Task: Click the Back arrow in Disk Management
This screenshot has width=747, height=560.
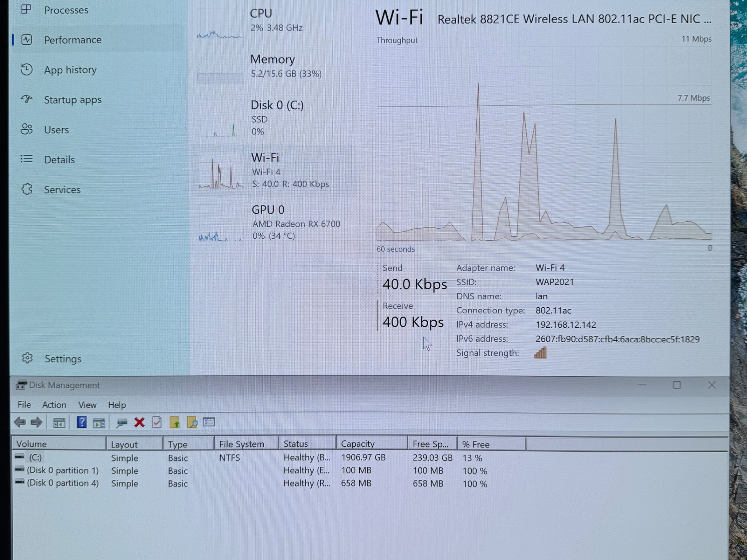Action: (x=20, y=422)
